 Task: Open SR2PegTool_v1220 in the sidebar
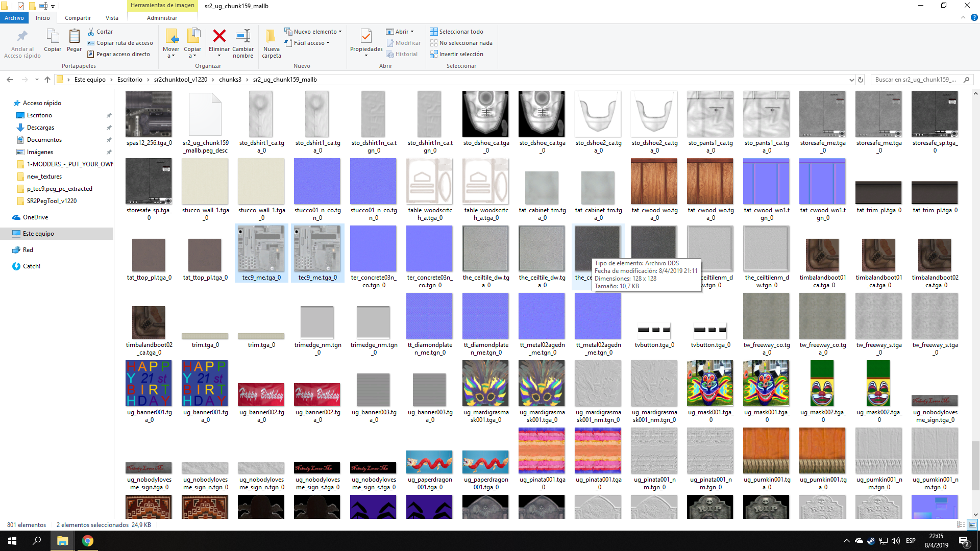[x=52, y=201]
